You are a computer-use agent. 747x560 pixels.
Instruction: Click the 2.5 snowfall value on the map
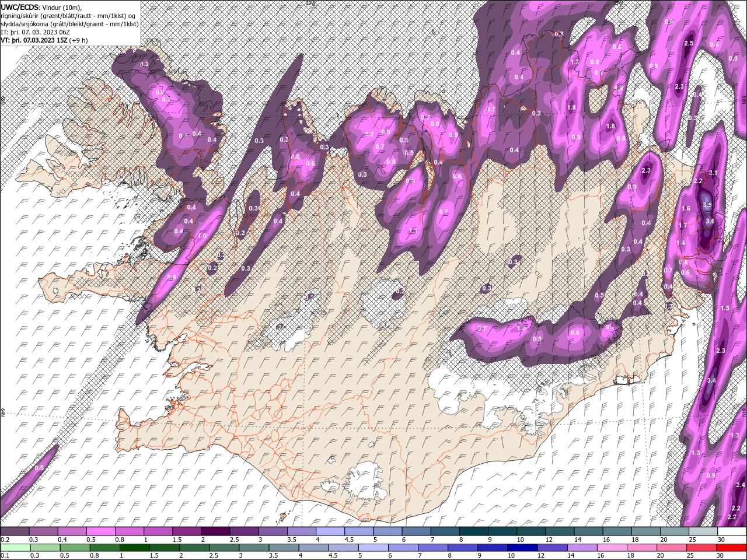(688, 43)
